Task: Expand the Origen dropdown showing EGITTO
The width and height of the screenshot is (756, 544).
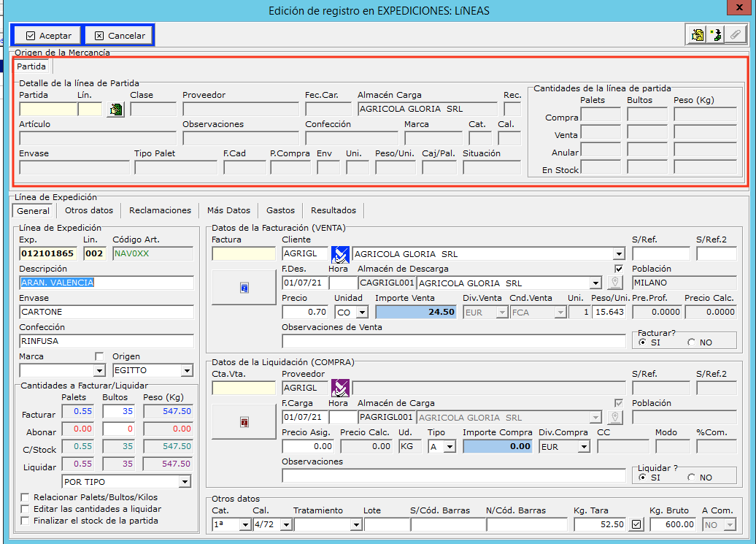Action: click(187, 370)
